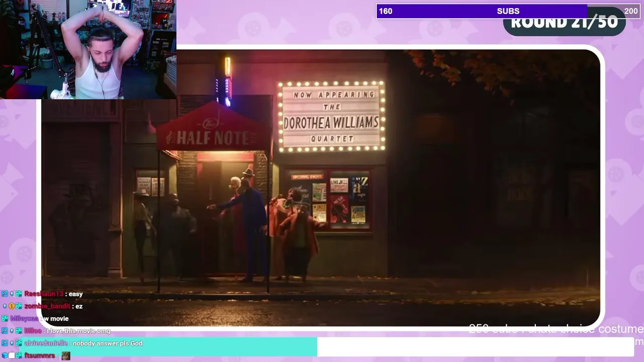Click the "250 subs : chats choice costume" ticker
The height and width of the screenshot is (362, 644).
pos(556,329)
